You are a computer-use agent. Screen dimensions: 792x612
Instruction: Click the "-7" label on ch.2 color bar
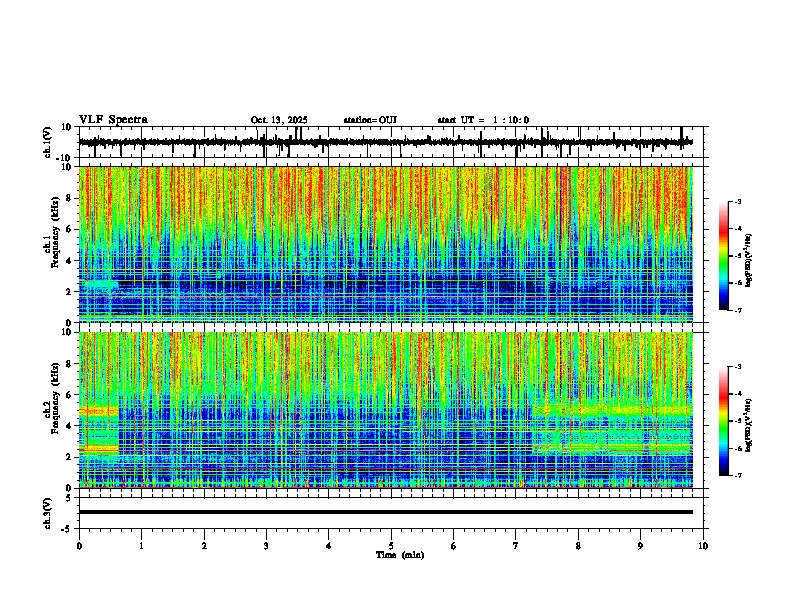tap(738, 475)
